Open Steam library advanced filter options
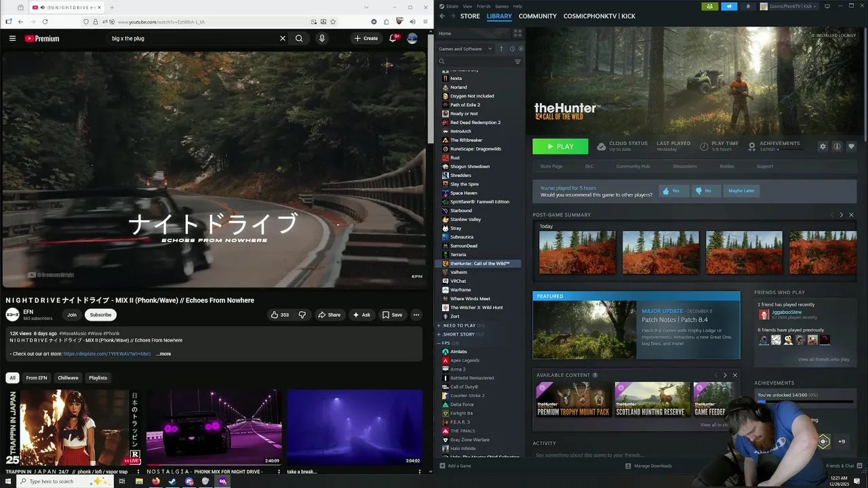 click(x=517, y=62)
